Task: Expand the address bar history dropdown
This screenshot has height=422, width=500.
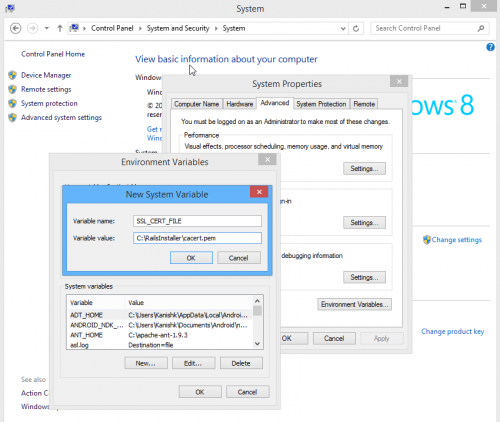Action: (343, 29)
